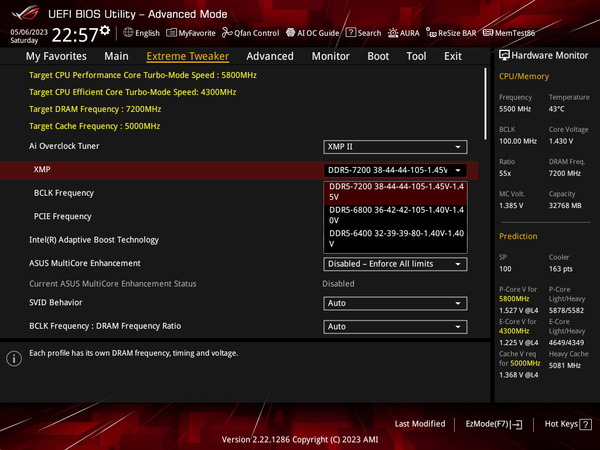Open the ASUS MultiCore Enhancement dropdown
Viewport: 600px width, 450px height.
coord(395,264)
